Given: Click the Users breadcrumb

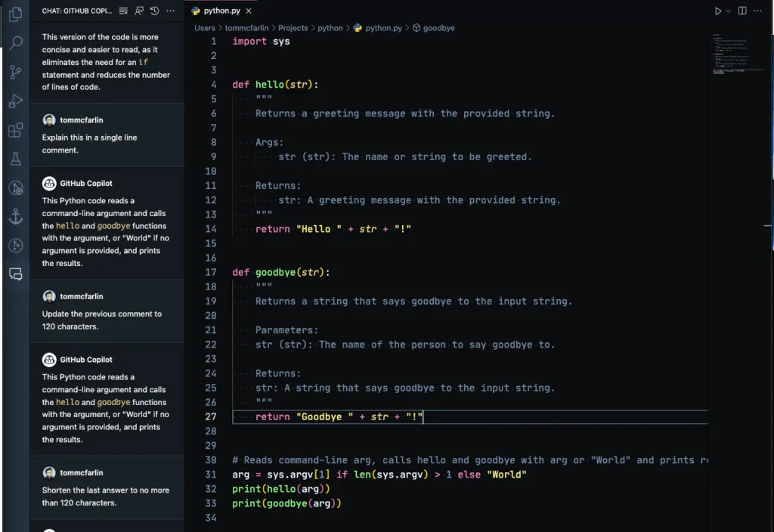Looking at the screenshot, I should pos(205,28).
